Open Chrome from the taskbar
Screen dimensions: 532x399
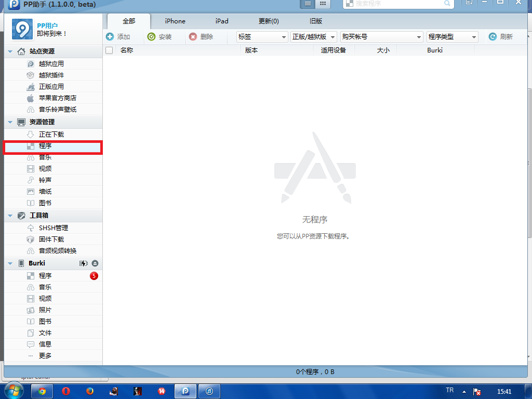coord(42,391)
